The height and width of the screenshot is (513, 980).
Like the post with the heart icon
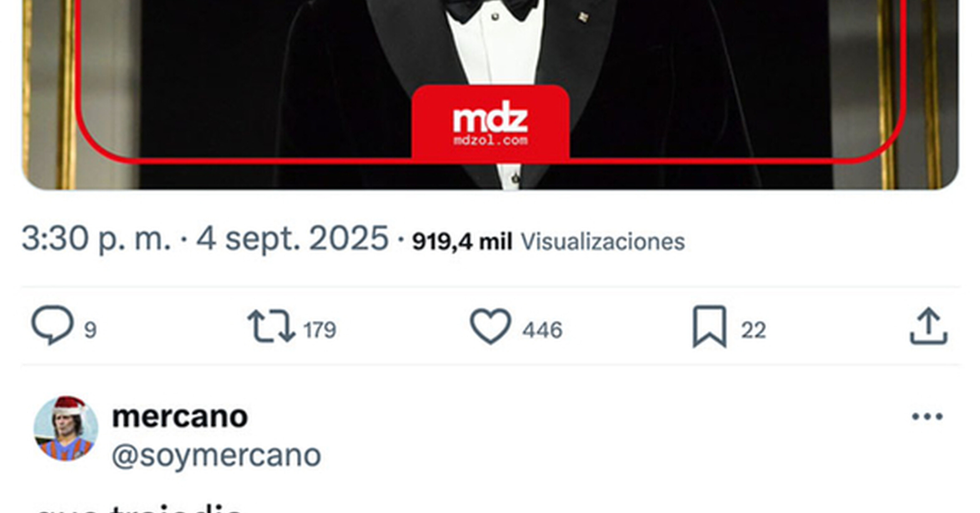click(490, 327)
